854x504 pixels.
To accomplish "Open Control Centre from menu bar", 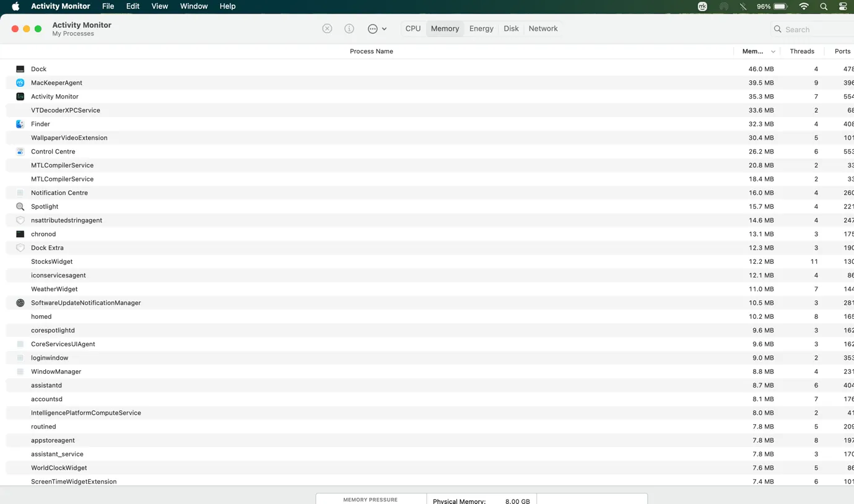I will click(843, 6).
